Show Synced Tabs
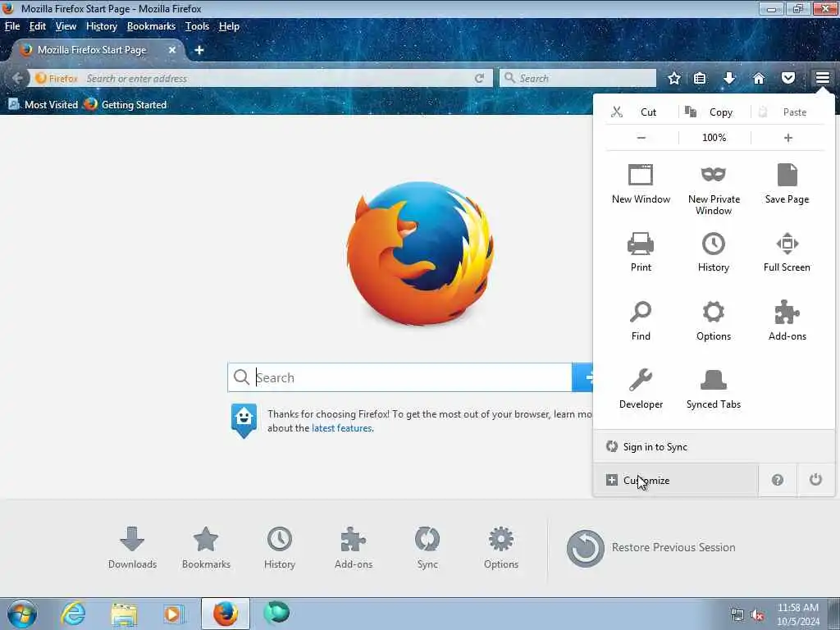This screenshot has width=840, height=630. click(714, 389)
